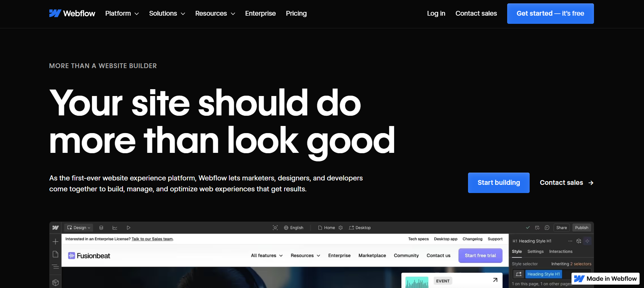The width and height of the screenshot is (644, 288).
Task: Click the Home page document icon
Action: pos(320,228)
